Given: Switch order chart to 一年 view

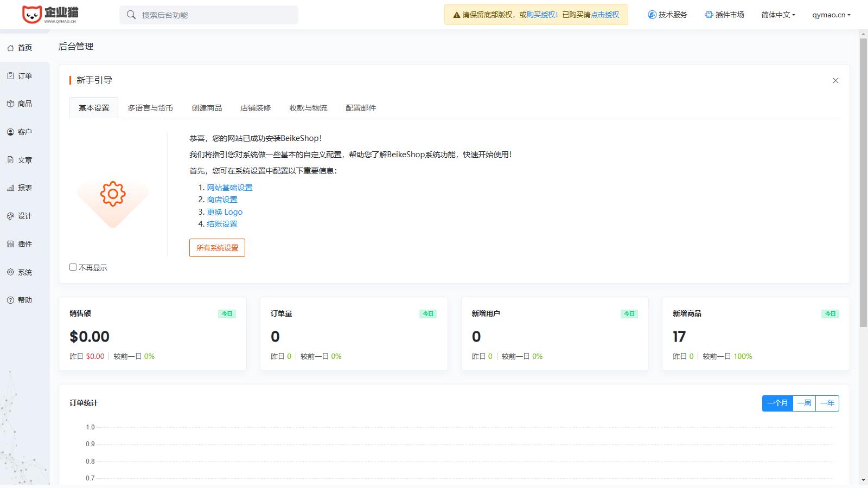Looking at the screenshot, I should tap(827, 403).
